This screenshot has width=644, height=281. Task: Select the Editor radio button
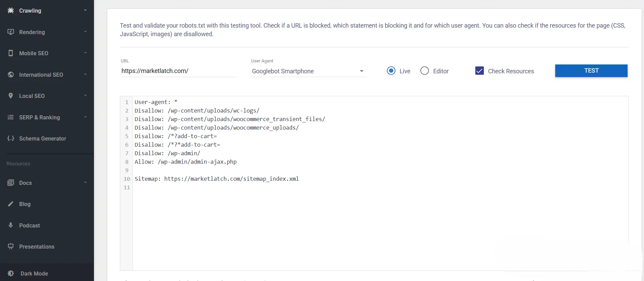point(424,71)
